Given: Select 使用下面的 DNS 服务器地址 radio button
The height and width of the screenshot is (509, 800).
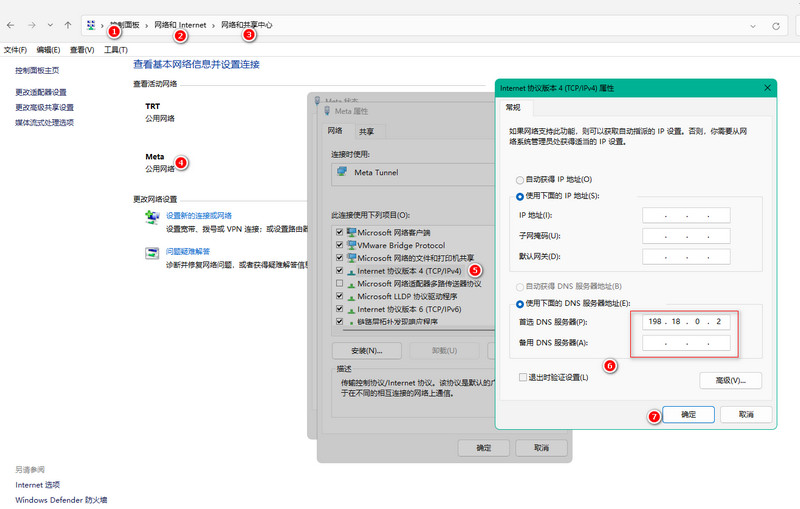Looking at the screenshot, I should [x=520, y=304].
